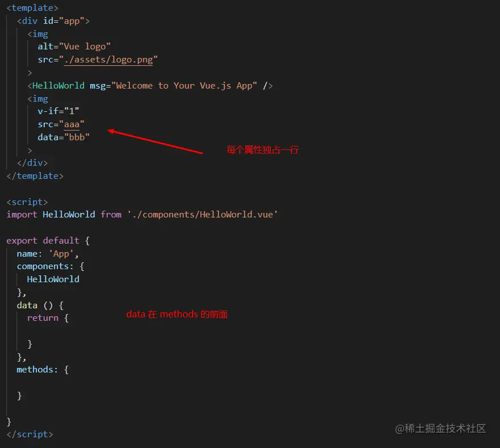Click the opening <script> tag
The width and height of the screenshot is (500, 448).
(x=27, y=202)
